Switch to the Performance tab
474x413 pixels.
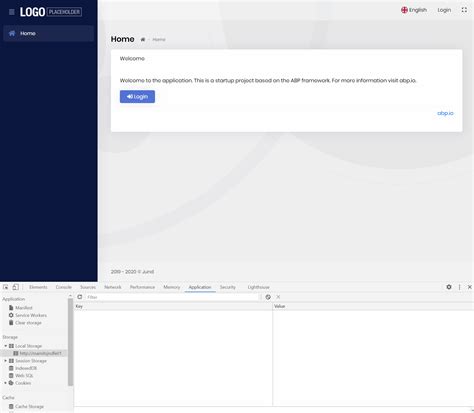(142, 287)
